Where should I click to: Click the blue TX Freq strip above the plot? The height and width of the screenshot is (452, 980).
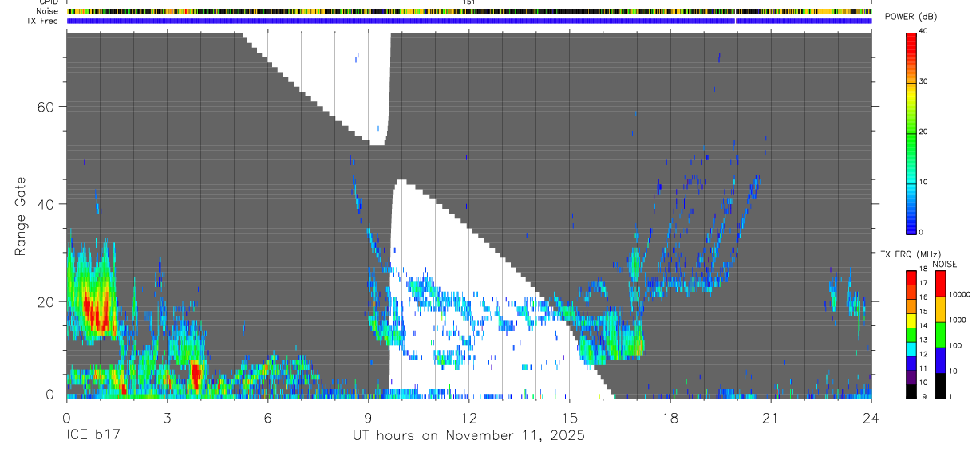[469, 21]
